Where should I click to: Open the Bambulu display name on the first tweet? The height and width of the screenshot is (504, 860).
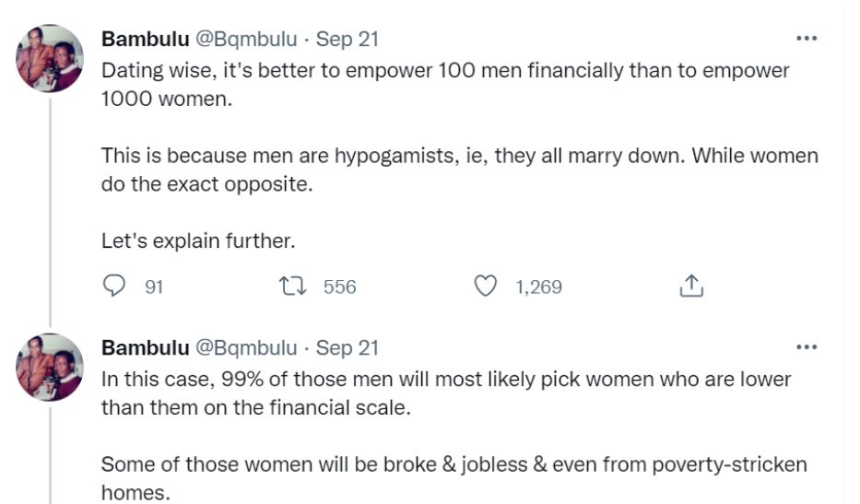coord(145,39)
